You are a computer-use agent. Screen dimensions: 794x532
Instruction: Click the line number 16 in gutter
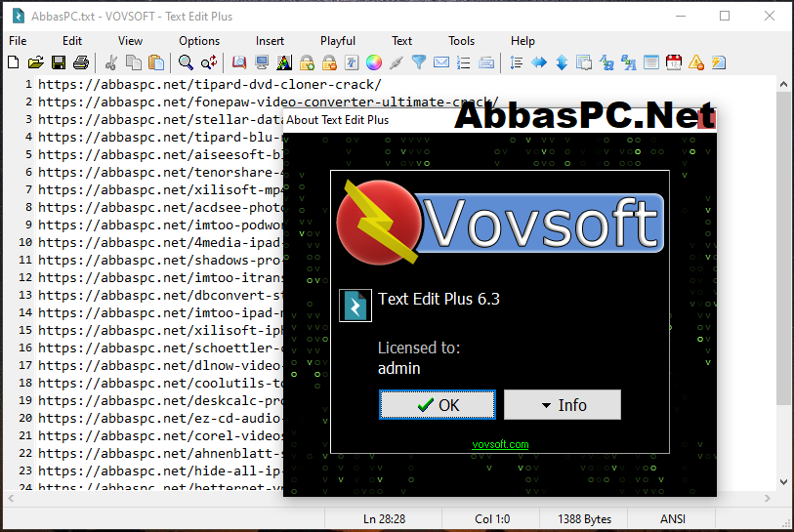(25, 348)
